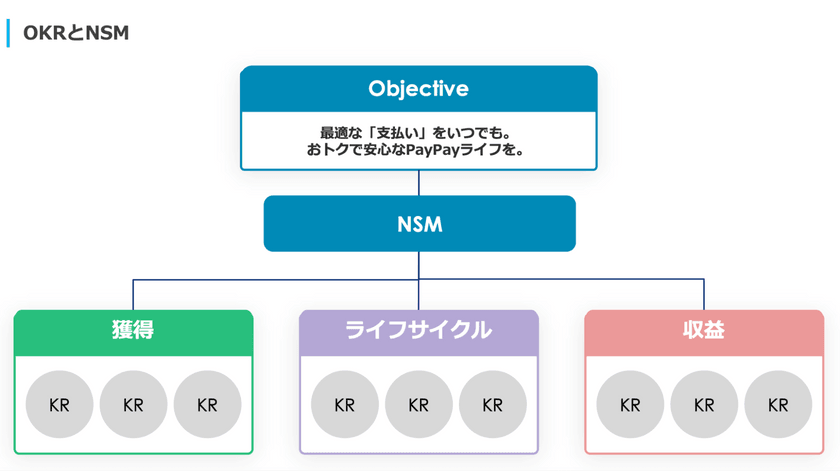
Task: Click the middle KR circle under 獲得
Action: click(133, 405)
